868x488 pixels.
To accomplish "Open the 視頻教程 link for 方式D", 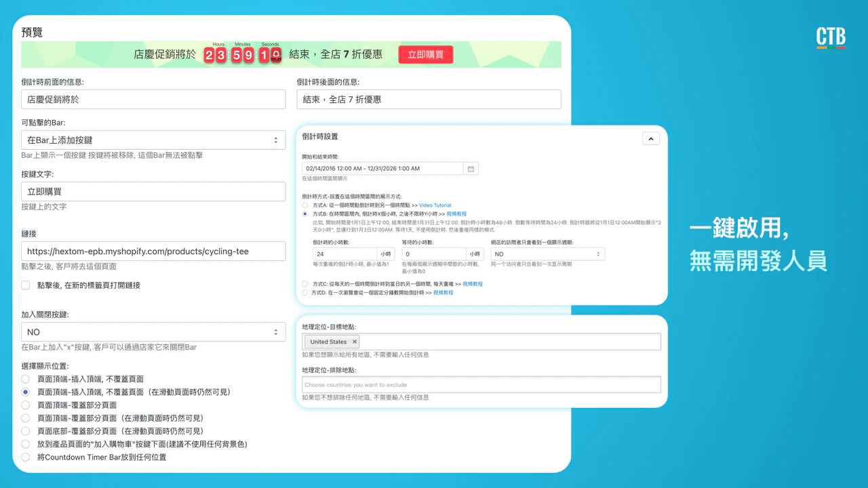I will point(443,293).
